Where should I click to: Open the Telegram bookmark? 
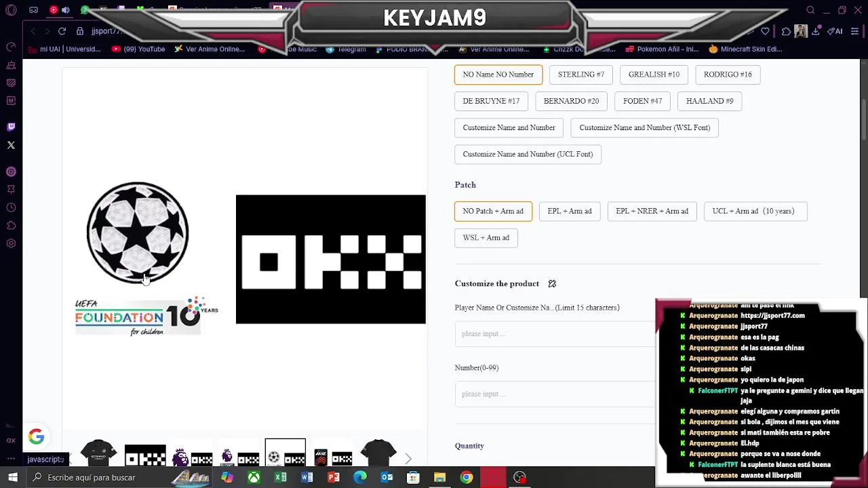coord(346,49)
